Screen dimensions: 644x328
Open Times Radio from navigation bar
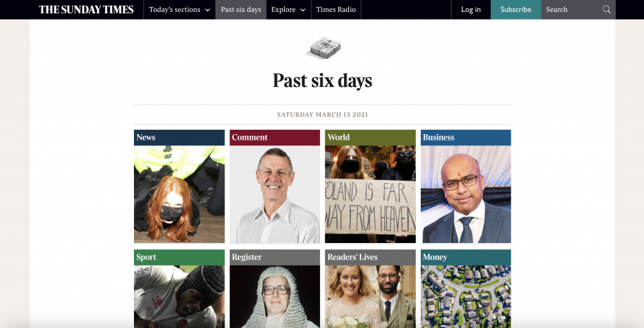click(336, 9)
